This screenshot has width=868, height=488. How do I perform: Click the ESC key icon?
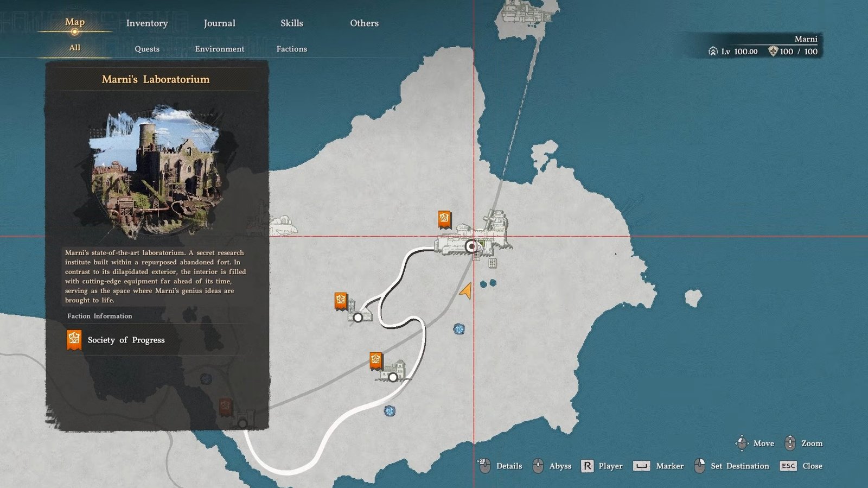(x=788, y=466)
